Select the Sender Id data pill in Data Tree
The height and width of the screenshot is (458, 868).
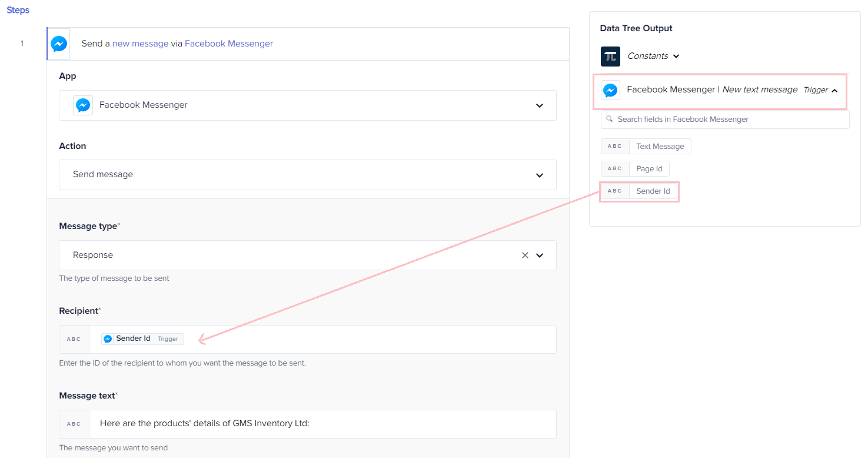tap(638, 191)
